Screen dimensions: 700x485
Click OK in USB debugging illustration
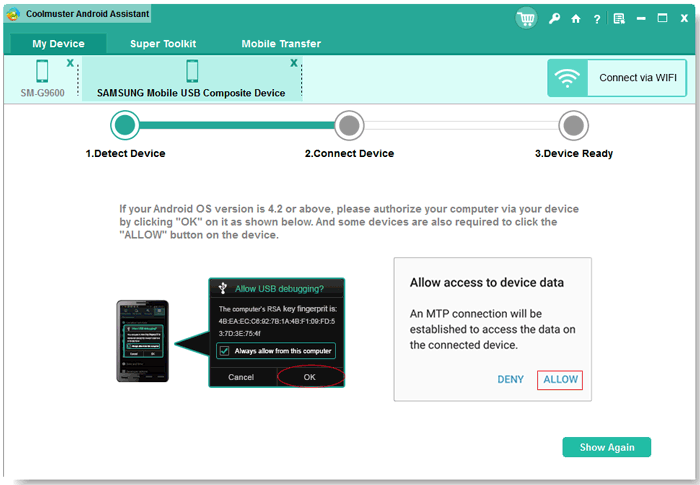click(310, 377)
